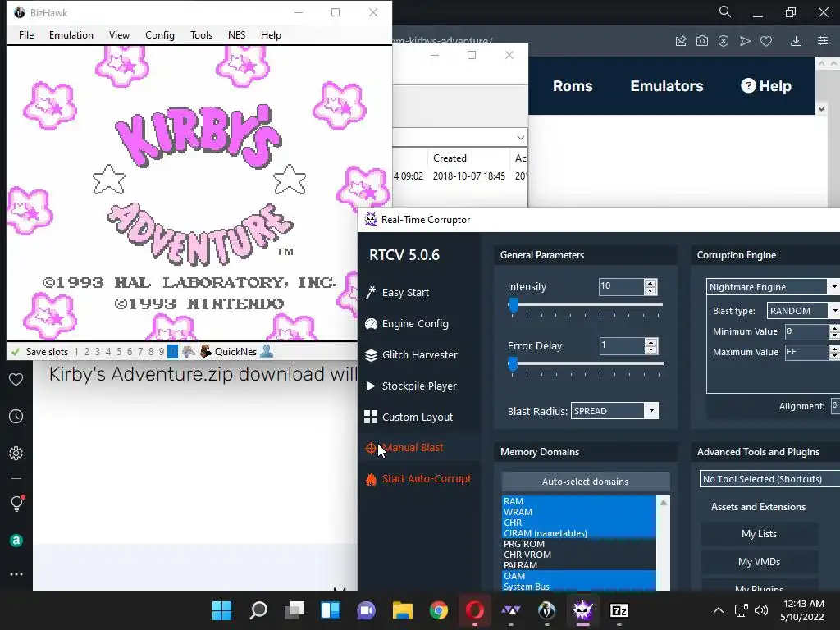840x630 pixels.
Task: Click the Opera snapshot camera icon
Action: pos(702,41)
